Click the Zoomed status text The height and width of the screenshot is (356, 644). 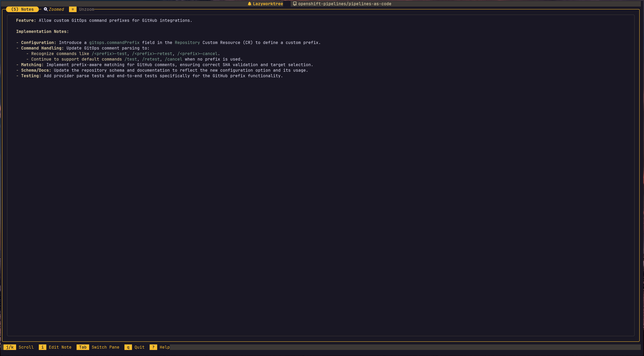point(56,9)
